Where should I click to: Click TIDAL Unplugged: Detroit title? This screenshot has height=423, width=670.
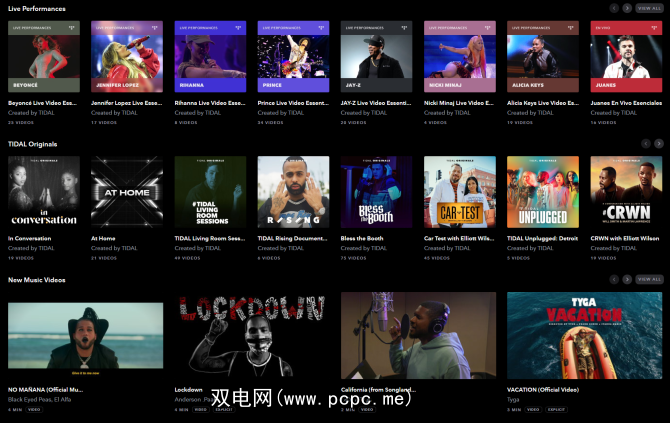(542, 238)
